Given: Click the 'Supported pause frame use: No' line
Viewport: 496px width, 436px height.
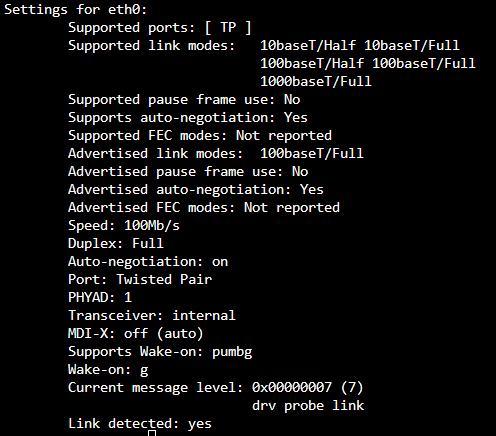Looking at the screenshot, I should (184, 99).
